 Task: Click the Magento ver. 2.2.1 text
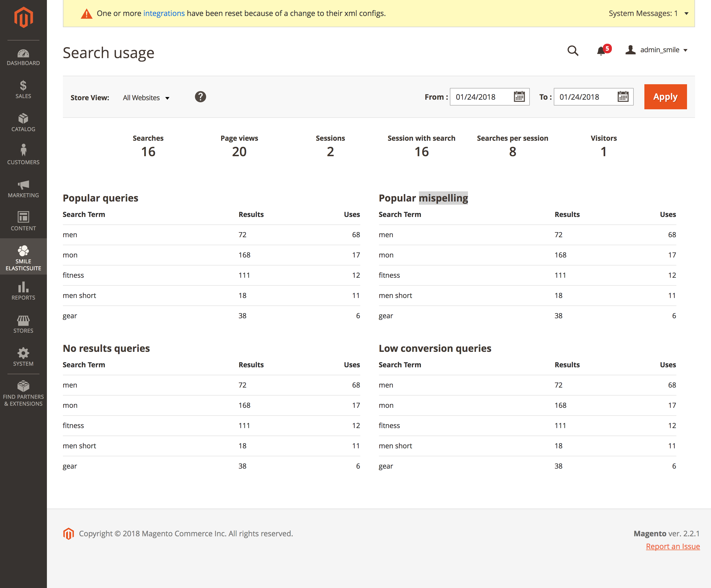point(666,533)
